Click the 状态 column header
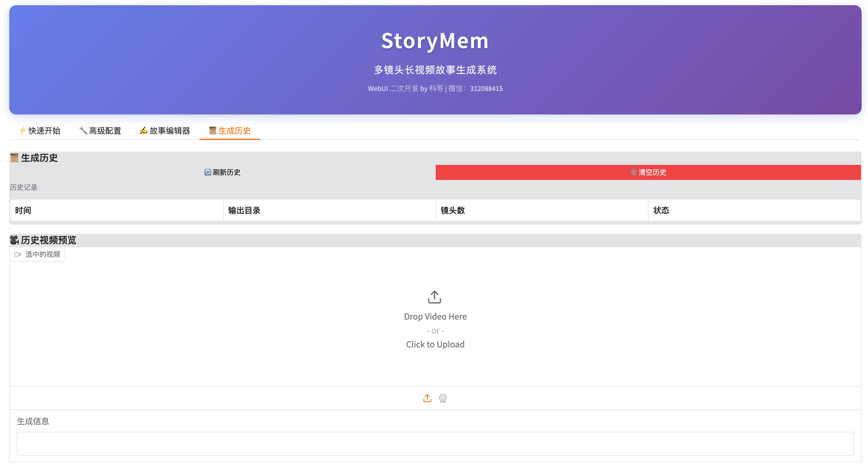Image resolution: width=868 pixels, height=470 pixels. click(661, 210)
